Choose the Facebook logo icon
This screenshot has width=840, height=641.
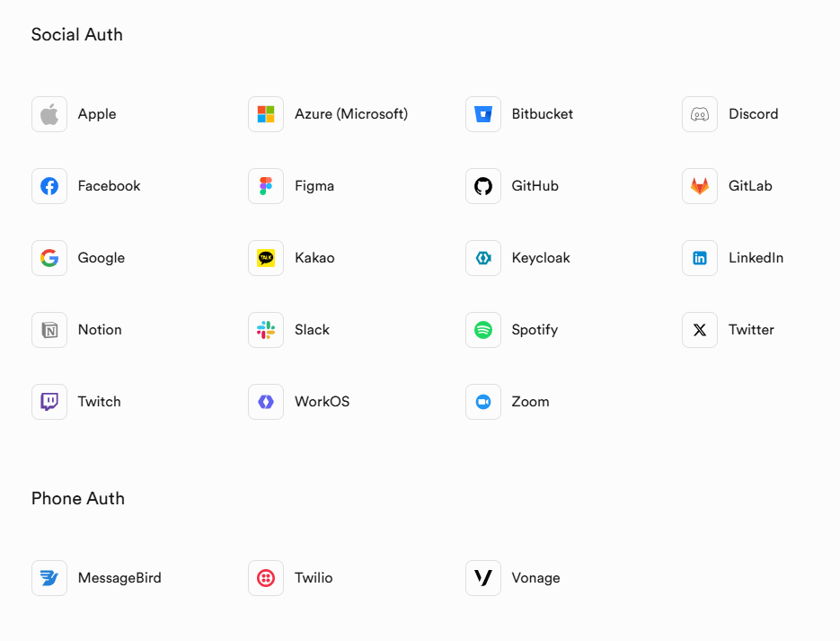pos(49,186)
